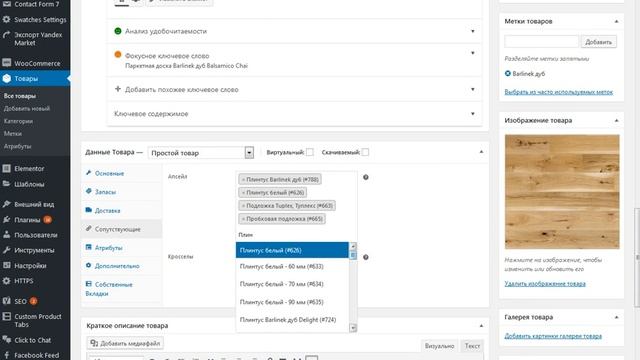Select Плинтус Barlinek дуб Delight (#724) suggestion
Image resolution: width=640 pixels, height=360 pixels.
pos(292,320)
